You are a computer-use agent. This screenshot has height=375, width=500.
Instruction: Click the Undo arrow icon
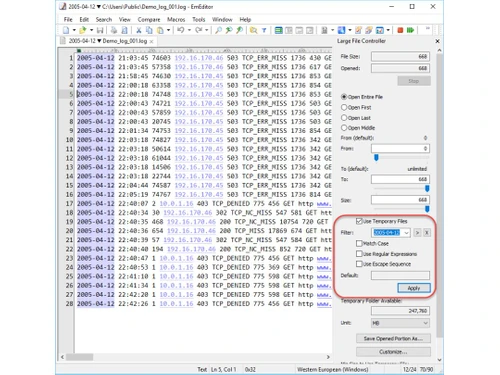(181, 30)
